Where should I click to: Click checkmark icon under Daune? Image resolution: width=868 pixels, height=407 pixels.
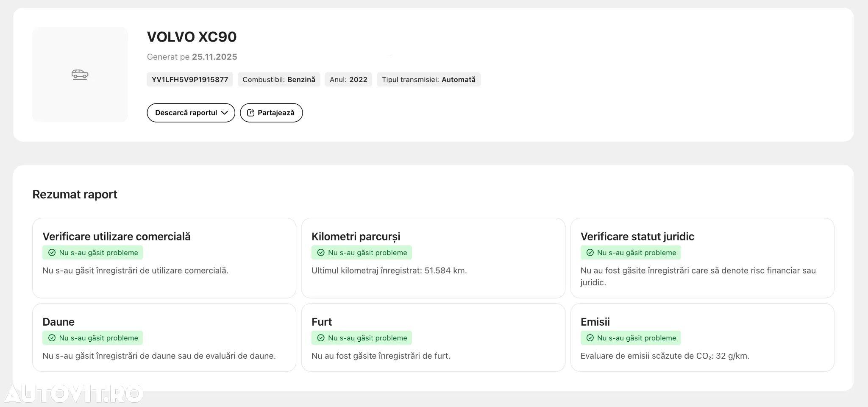52,338
